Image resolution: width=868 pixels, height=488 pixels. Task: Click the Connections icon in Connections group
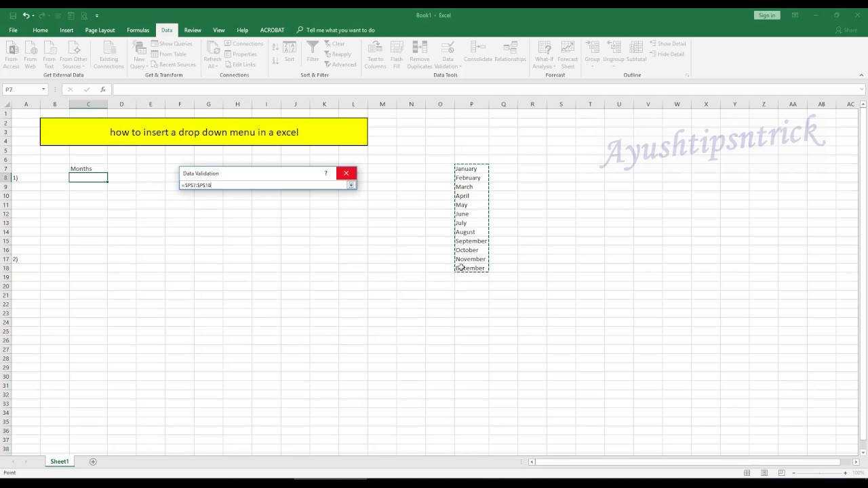244,43
